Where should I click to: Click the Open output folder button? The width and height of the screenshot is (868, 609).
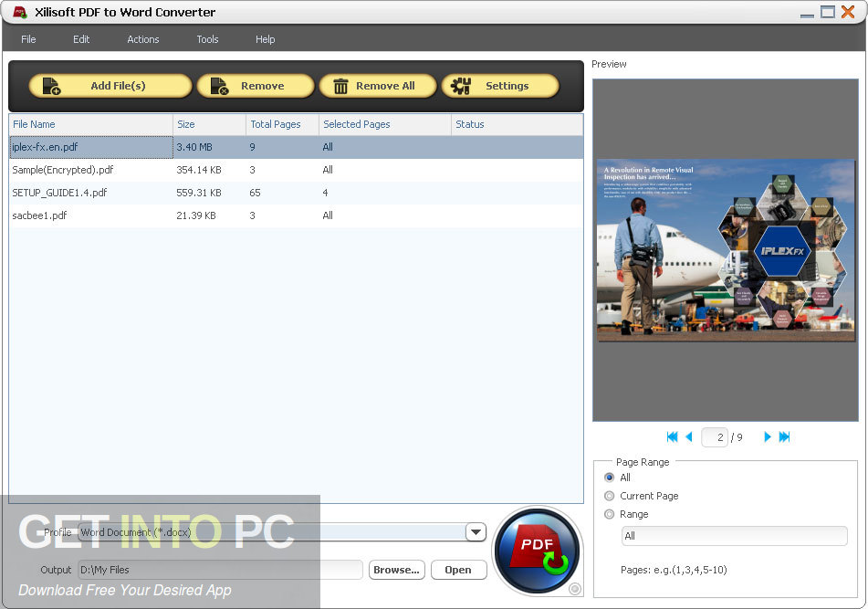pyautogui.click(x=458, y=570)
